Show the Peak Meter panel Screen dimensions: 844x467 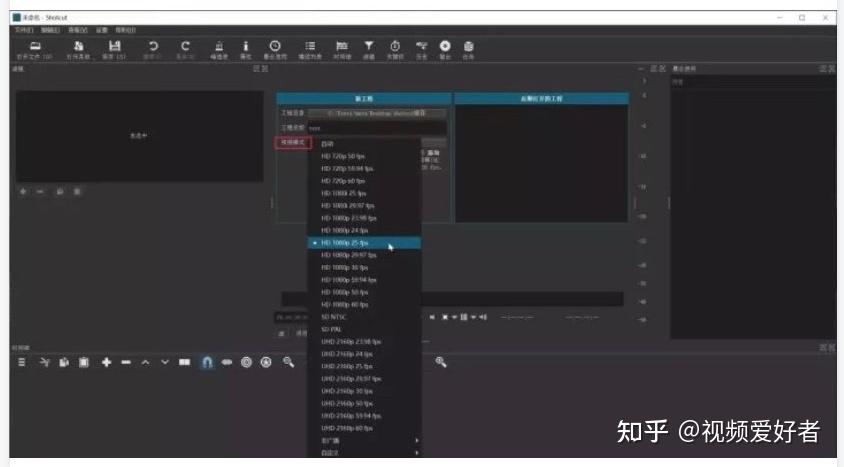click(219, 46)
